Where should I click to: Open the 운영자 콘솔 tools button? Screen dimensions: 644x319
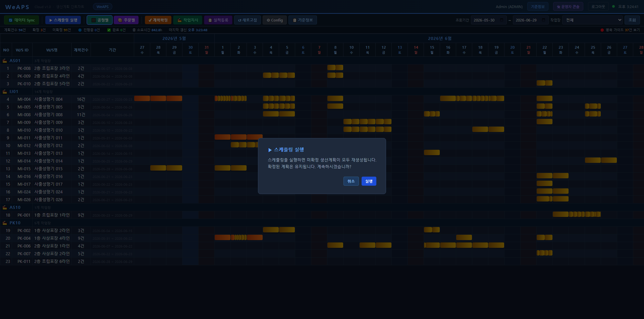click(x=568, y=7)
